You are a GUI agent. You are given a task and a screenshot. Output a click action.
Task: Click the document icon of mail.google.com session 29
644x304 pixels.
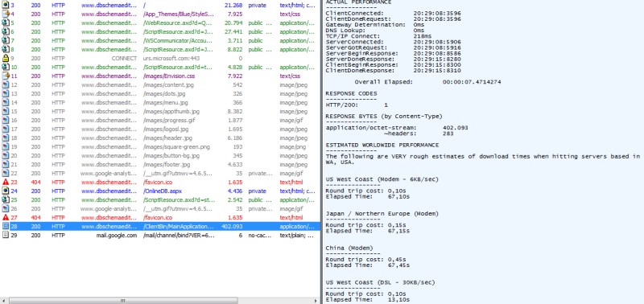[6, 235]
